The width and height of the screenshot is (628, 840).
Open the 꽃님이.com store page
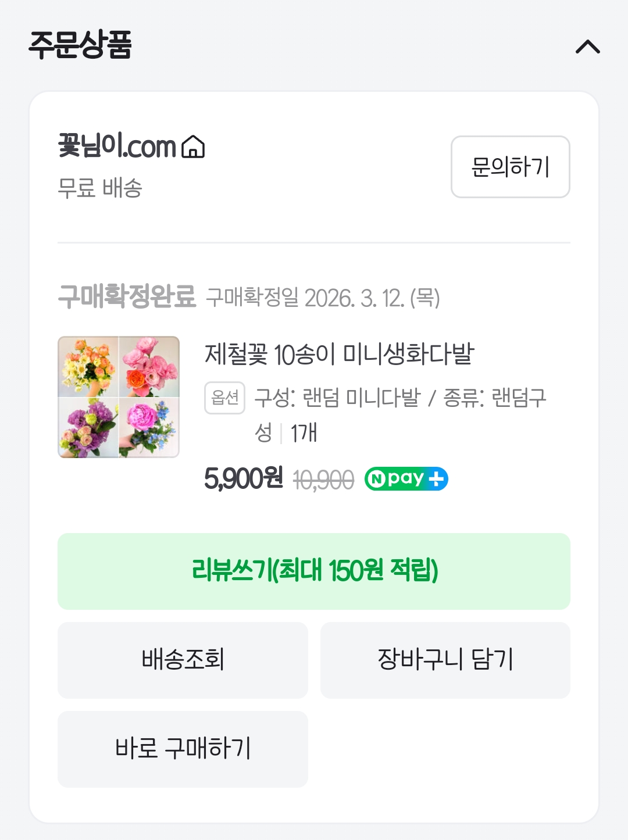point(117,146)
